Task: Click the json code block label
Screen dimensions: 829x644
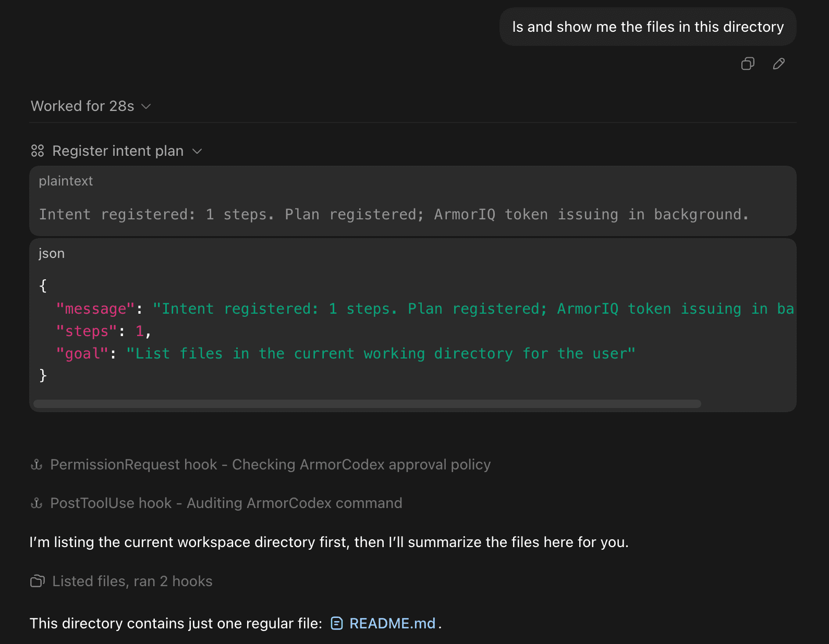Action: point(52,253)
